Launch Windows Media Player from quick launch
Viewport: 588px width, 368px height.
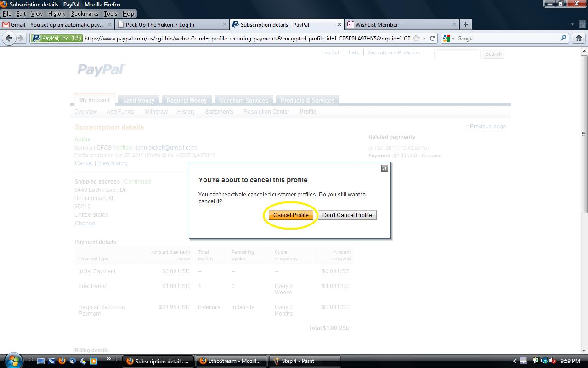click(94, 361)
